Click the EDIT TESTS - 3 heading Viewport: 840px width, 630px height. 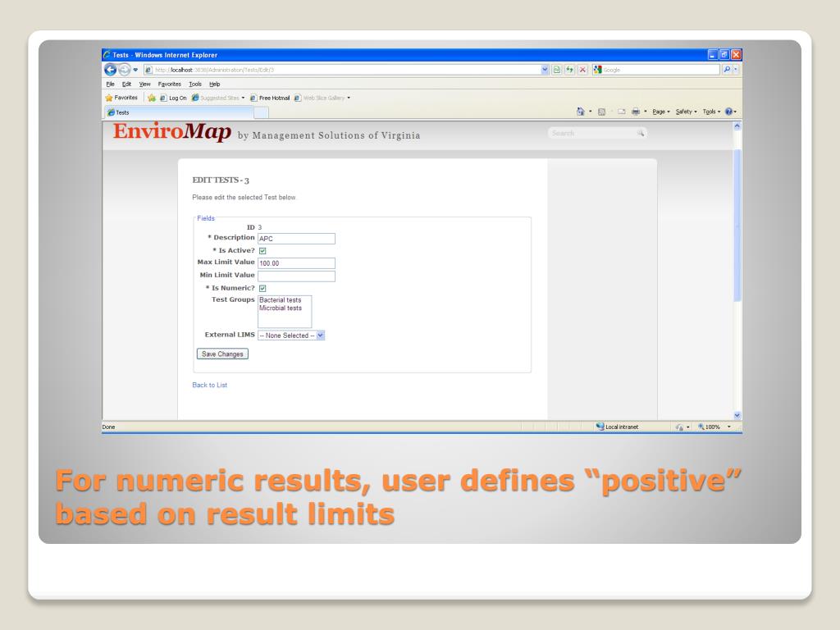pos(221,180)
